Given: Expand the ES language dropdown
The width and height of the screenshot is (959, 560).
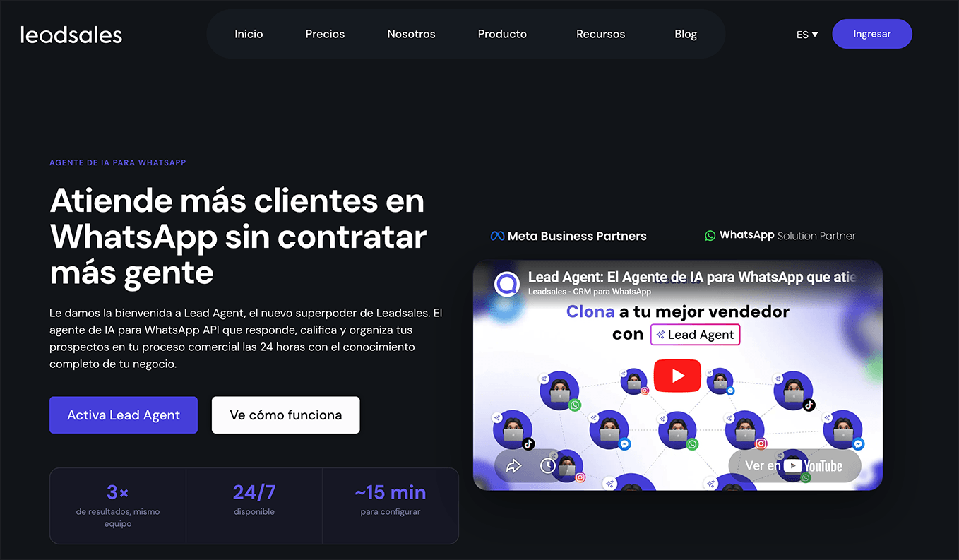Looking at the screenshot, I should (x=807, y=35).
